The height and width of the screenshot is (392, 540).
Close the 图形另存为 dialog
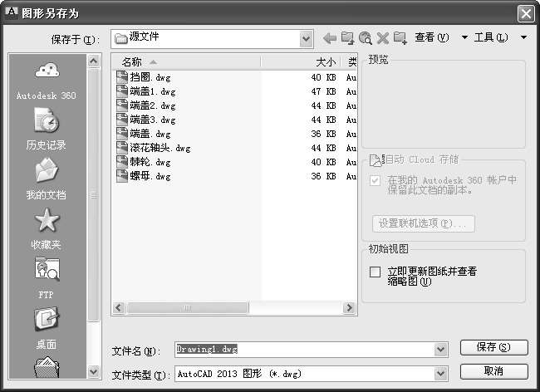click(x=526, y=14)
